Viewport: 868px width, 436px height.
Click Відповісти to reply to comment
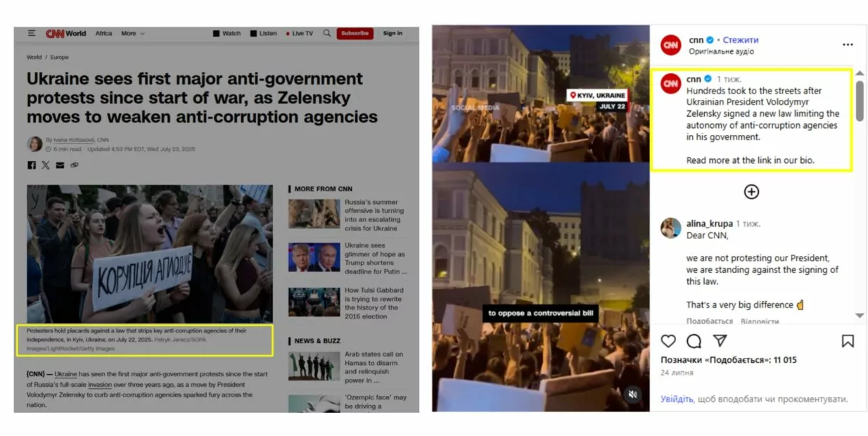[x=760, y=321]
